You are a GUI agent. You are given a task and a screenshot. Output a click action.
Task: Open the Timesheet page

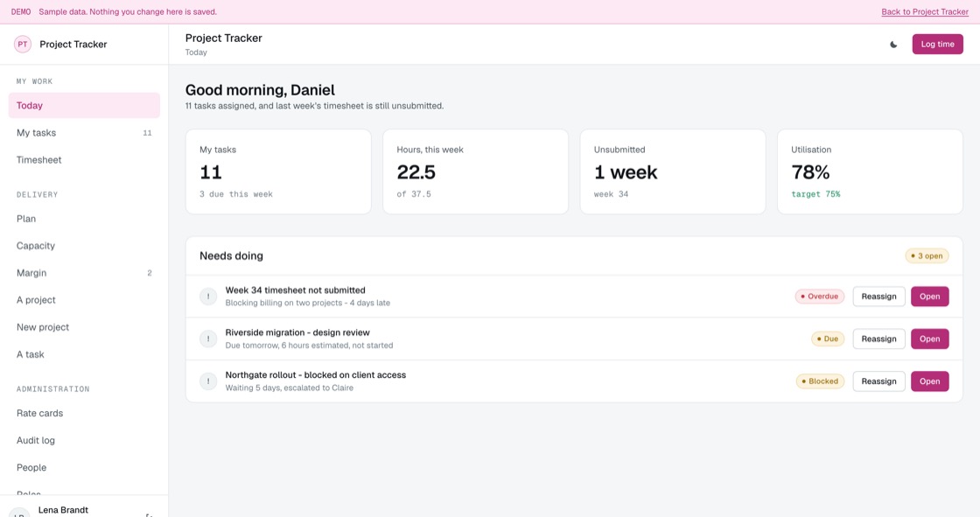pyautogui.click(x=84, y=160)
